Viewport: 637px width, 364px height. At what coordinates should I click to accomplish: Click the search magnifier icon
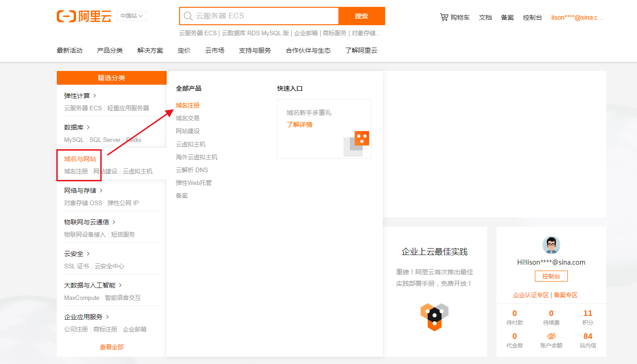(188, 16)
